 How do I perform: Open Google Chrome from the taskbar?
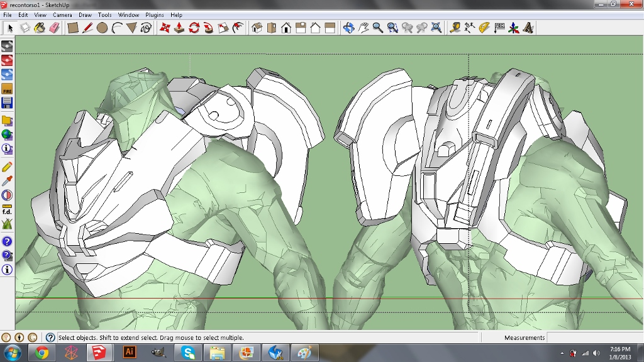pos(42,353)
